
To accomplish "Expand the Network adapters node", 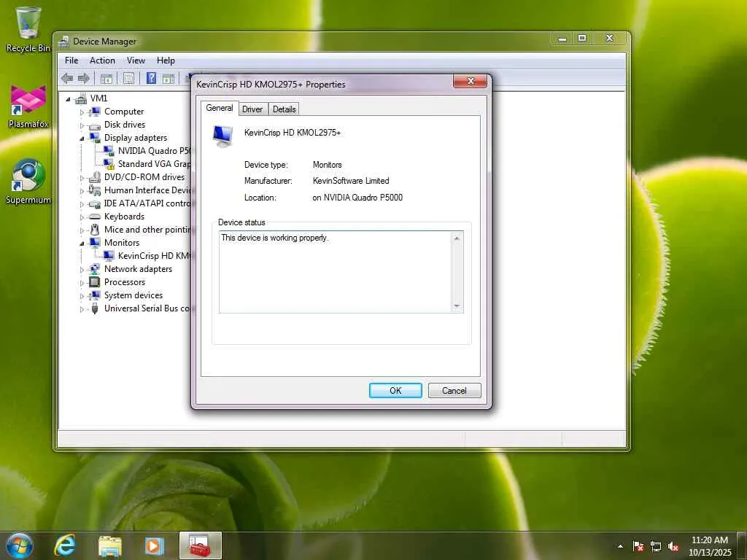I will [x=82, y=270].
